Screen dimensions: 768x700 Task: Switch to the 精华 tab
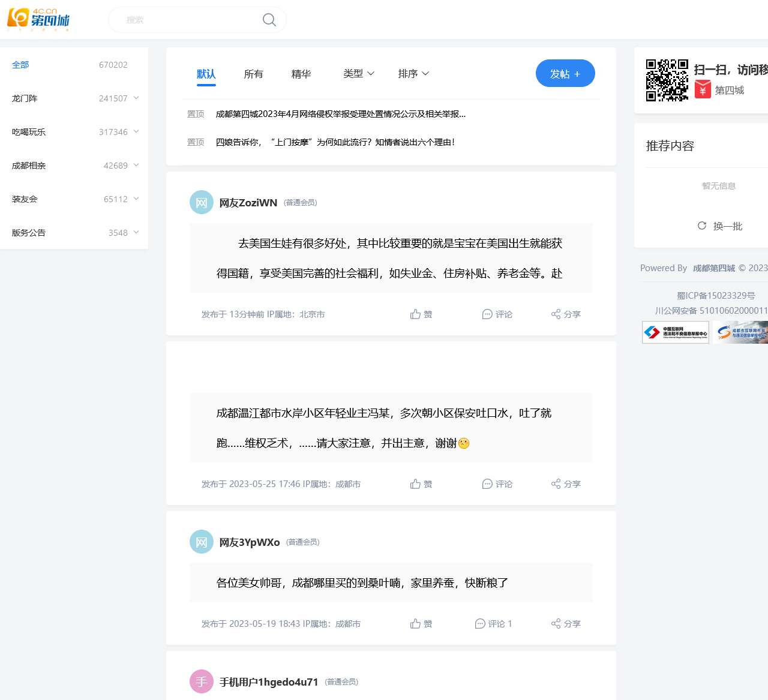click(x=301, y=74)
